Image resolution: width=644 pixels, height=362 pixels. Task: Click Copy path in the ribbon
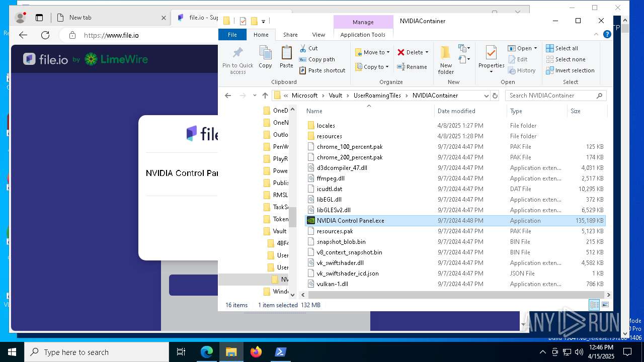point(317,59)
